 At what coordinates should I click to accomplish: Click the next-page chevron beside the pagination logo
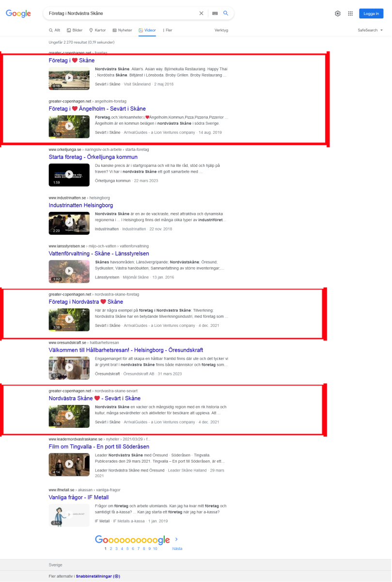[x=176, y=539]
